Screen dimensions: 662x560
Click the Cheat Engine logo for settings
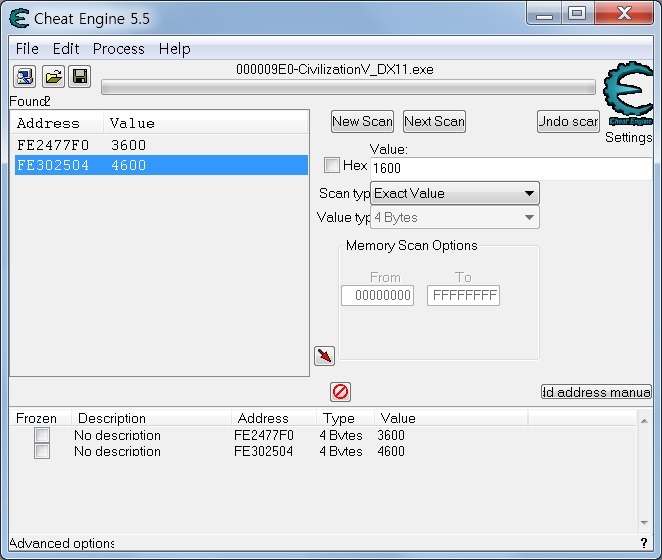(628, 93)
